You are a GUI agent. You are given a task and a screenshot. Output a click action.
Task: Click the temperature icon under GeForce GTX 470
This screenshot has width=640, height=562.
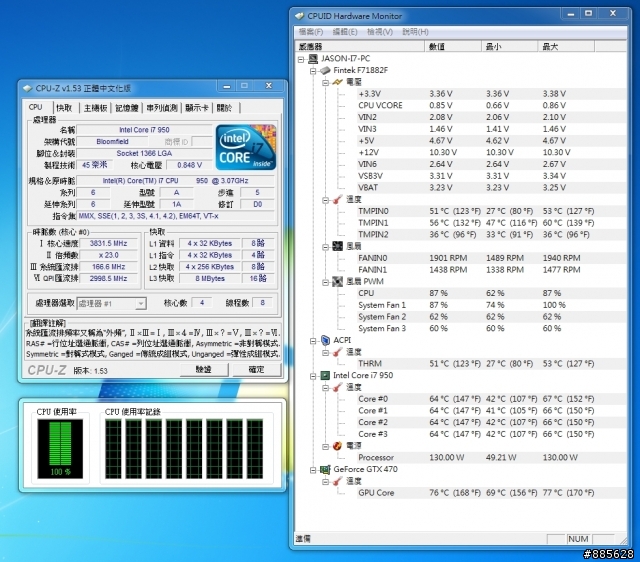point(337,481)
